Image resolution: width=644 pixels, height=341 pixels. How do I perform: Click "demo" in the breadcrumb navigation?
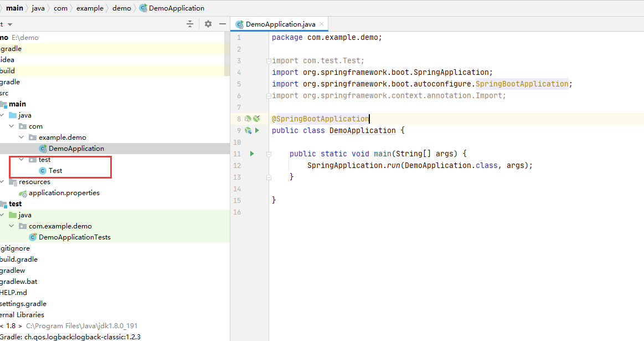[x=121, y=8]
